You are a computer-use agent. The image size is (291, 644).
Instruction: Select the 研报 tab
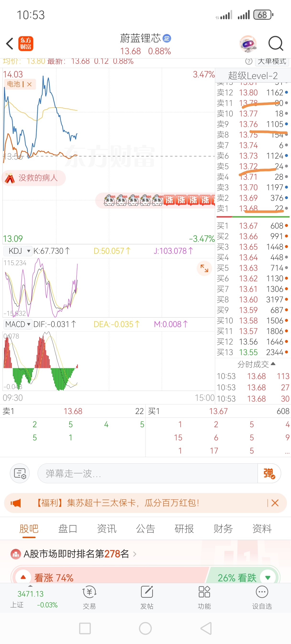click(x=184, y=529)
